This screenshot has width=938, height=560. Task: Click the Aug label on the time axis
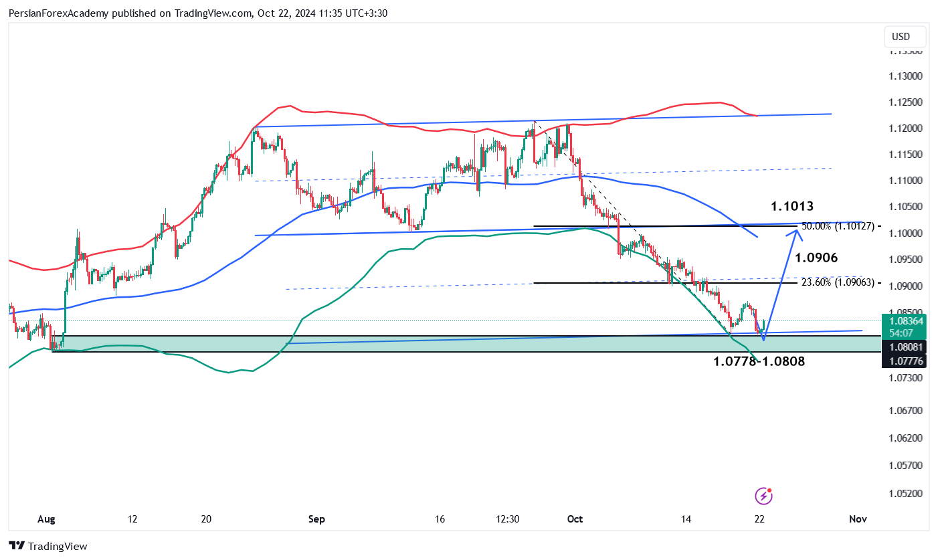click(x=46, y=519)
